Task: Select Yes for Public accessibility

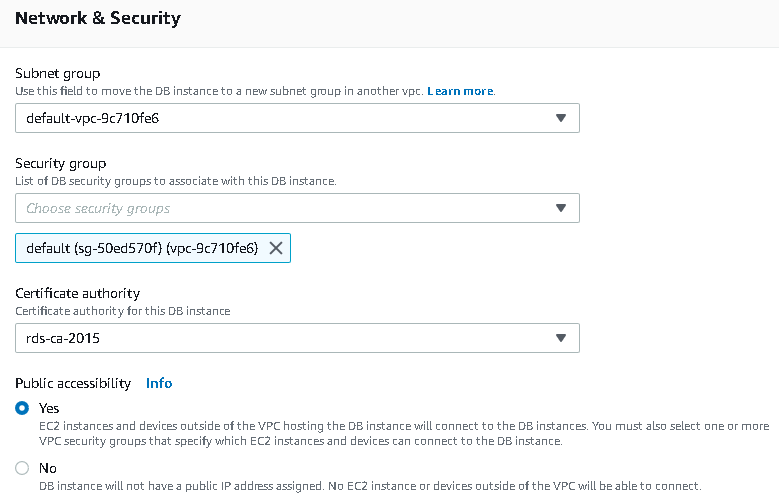Action: coord(23,408)
